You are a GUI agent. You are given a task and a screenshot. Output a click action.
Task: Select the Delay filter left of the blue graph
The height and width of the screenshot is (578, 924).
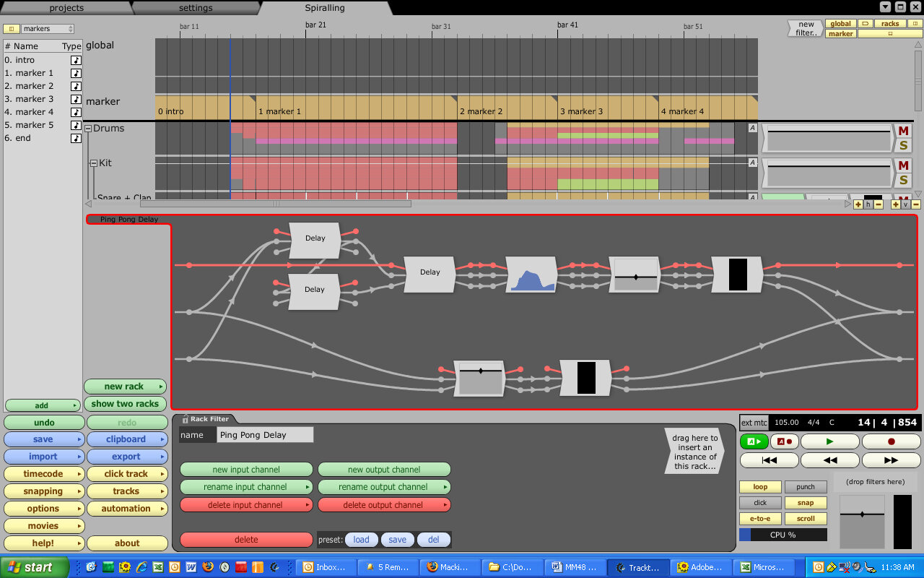(430, 275)
